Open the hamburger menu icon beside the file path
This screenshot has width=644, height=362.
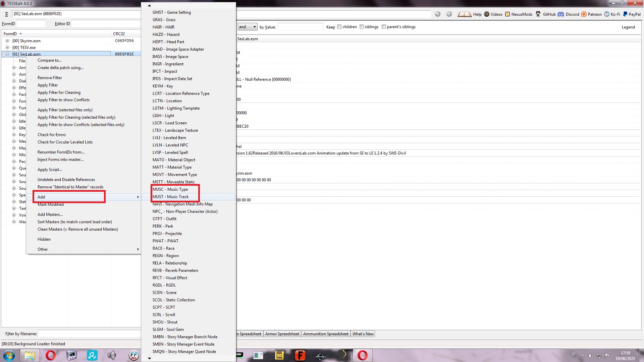6,14
